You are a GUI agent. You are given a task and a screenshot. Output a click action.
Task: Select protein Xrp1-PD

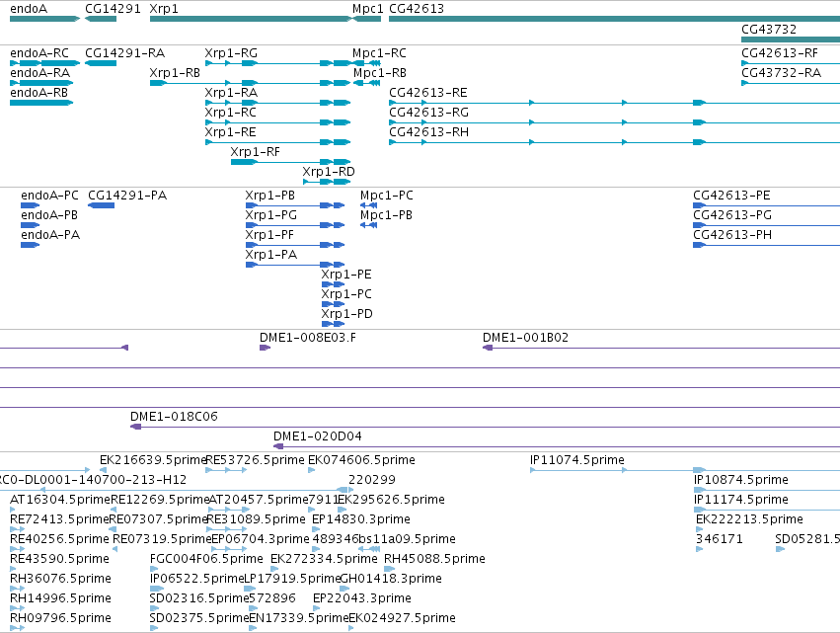[x=334, y=324]
